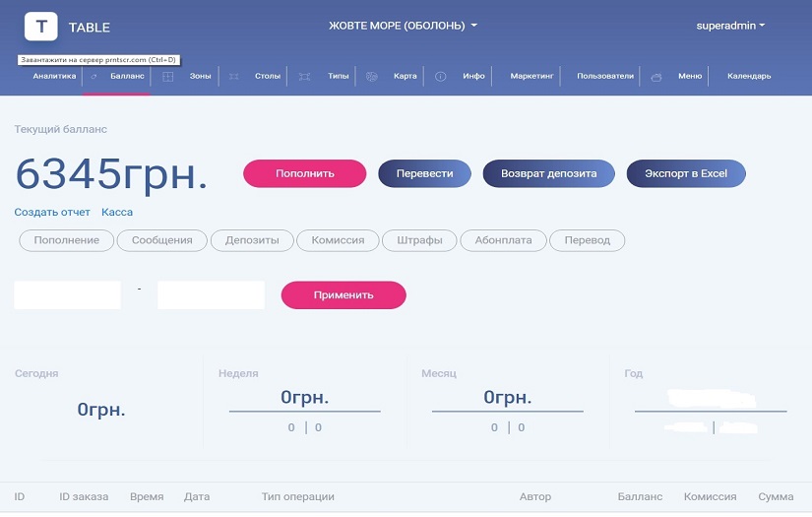This screenshot has width=812, height=517.
Task: Toggle the Абонплата filter chip
Action: coord(503,240)
